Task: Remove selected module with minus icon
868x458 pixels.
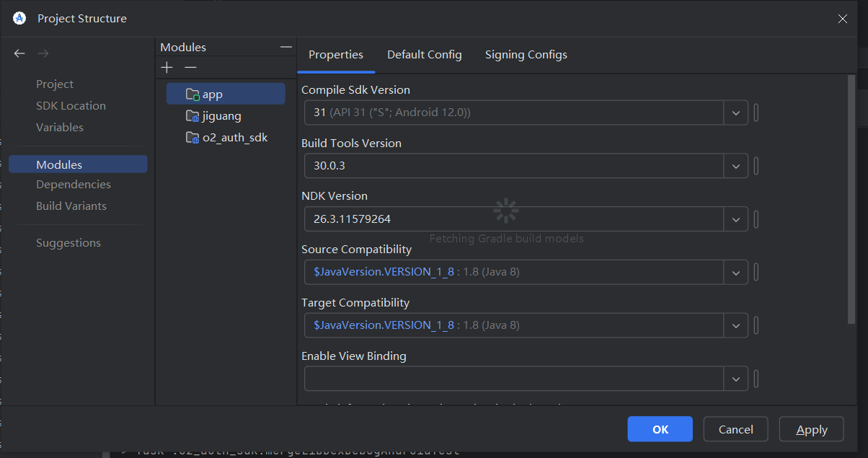Action: tap(190, 68)
